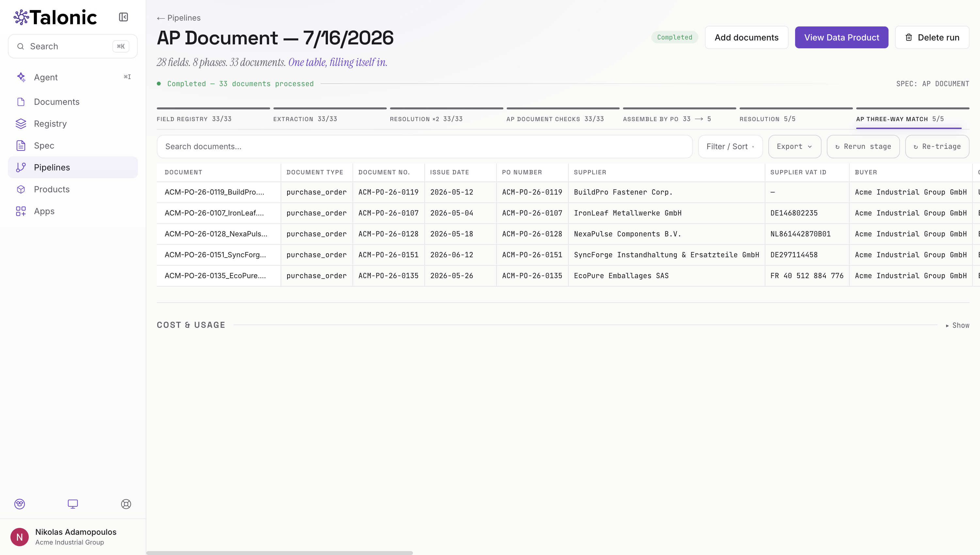The height and width of the screenshot is (555, 980).
Task: Expand Cost & Usage with Show
Action: 957,325
